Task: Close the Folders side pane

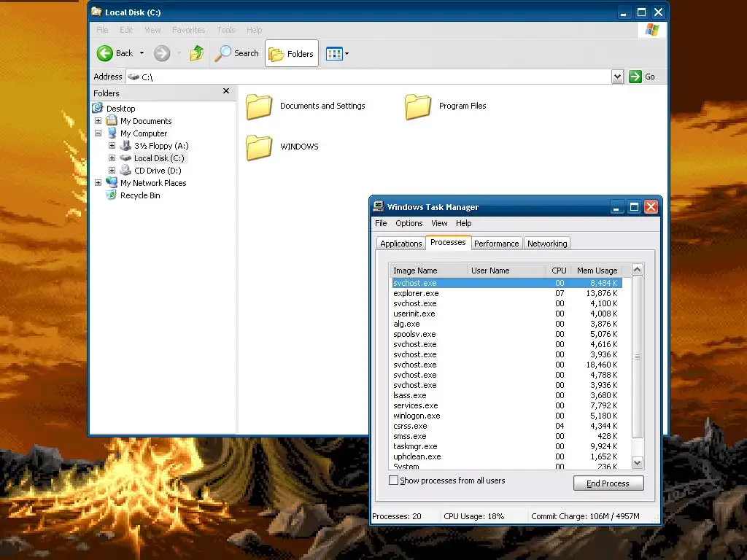Action: coord(226,91)
